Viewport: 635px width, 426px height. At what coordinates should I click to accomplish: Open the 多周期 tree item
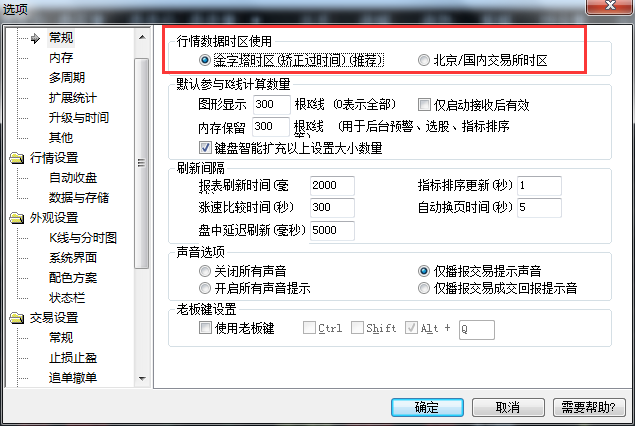click(x=67, y=77)
